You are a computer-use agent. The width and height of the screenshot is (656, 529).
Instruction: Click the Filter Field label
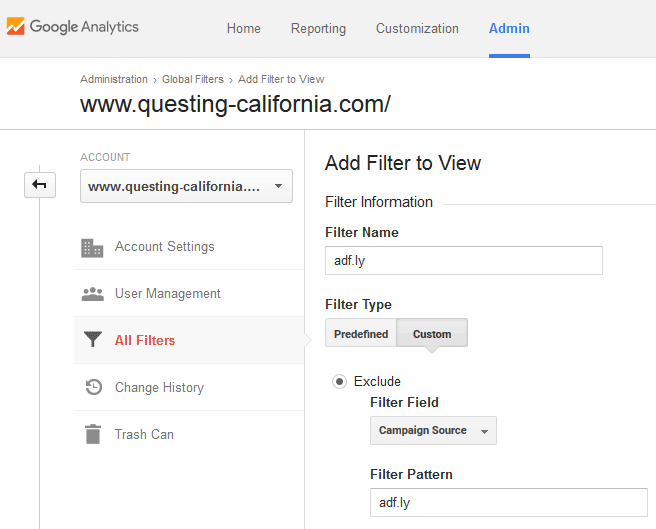pos(404,402)
